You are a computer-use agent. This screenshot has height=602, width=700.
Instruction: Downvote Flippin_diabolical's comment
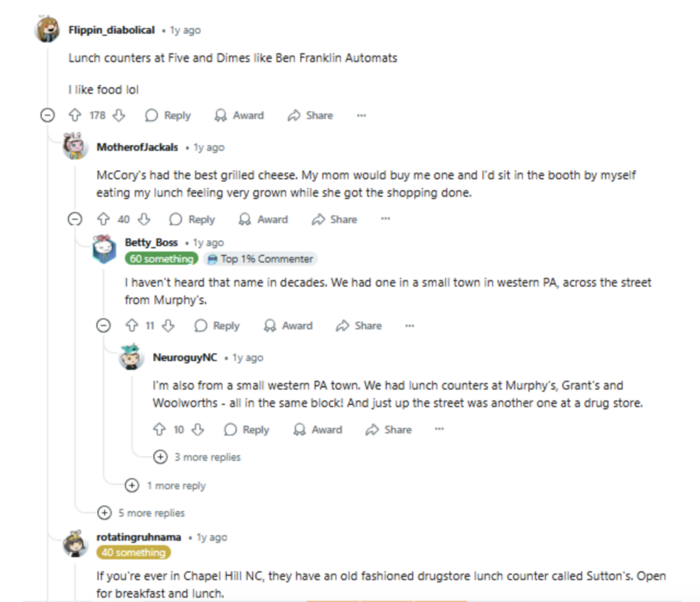[119, 115]
